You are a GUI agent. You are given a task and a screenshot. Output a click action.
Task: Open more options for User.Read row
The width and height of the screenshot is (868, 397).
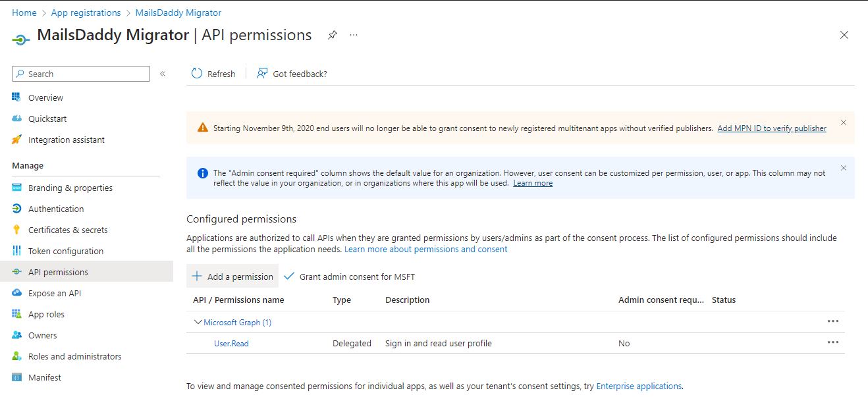tap(833, 342)
